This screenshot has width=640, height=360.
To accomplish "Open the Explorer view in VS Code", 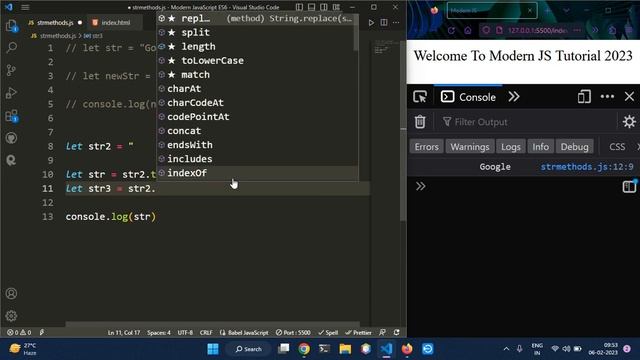I will coord(11,26).
